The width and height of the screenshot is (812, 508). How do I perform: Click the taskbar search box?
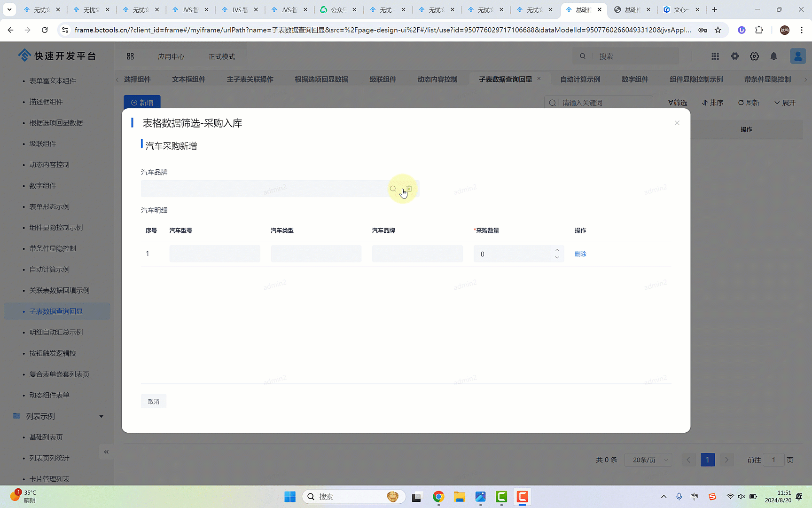354,497
